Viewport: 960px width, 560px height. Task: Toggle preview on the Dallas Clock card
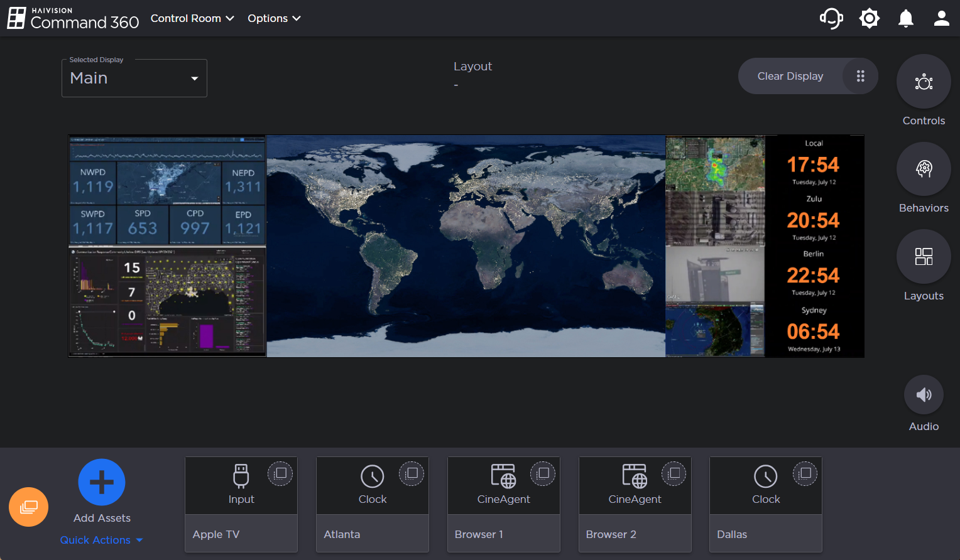click(805, 474)
